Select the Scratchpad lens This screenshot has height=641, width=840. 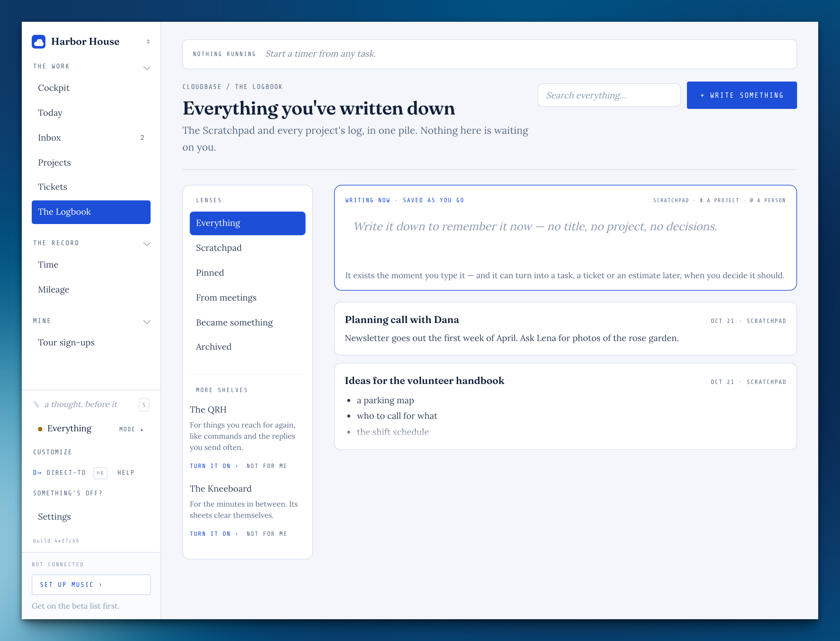click(x=248, y=248)
